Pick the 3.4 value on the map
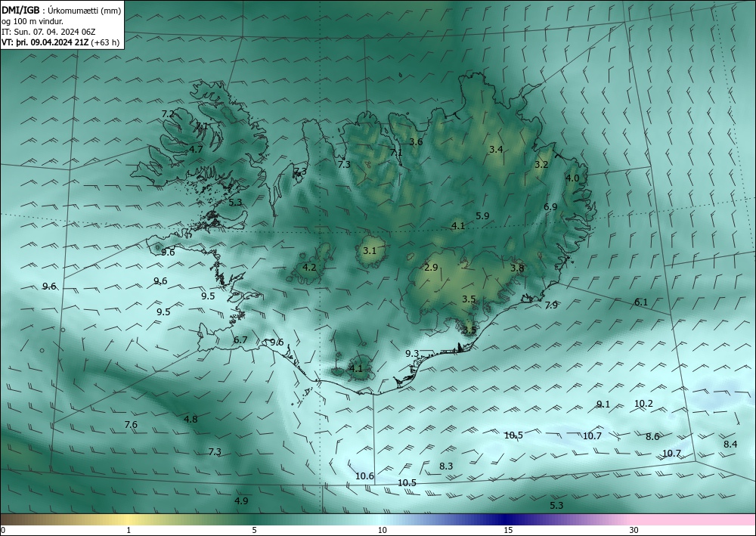The image size is (756, 536). (x=496, y=150)
